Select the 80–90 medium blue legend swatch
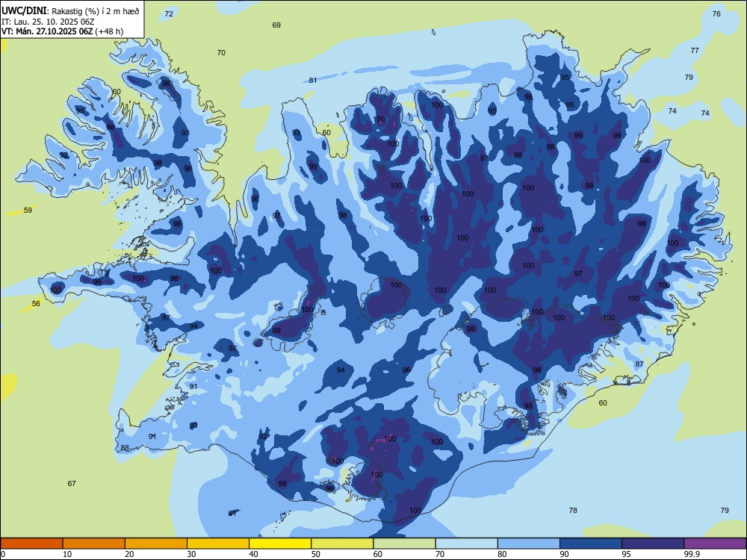This screenshot has width=747, height=560. coord(528,544)
